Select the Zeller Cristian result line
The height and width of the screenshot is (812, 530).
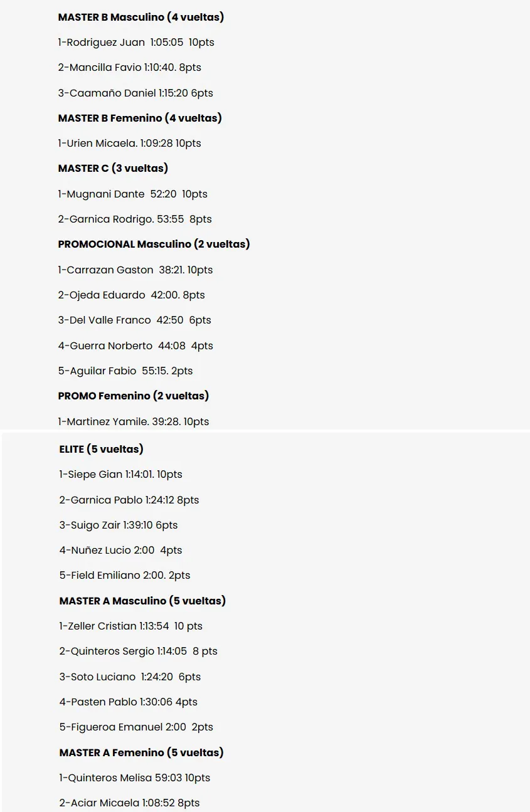(130, 626)
